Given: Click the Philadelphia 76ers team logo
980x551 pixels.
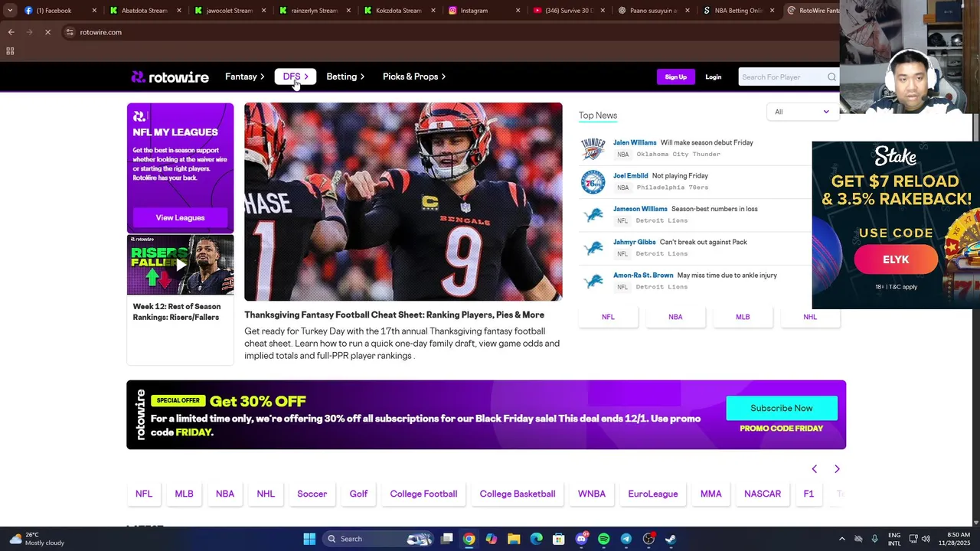Looking at the screenshot, I should tap(593, 181).
